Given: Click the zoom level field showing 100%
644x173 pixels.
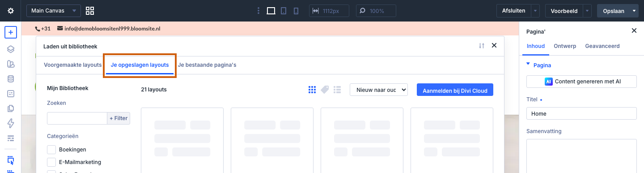Looking at the screenshot, I should coord(376,11).
